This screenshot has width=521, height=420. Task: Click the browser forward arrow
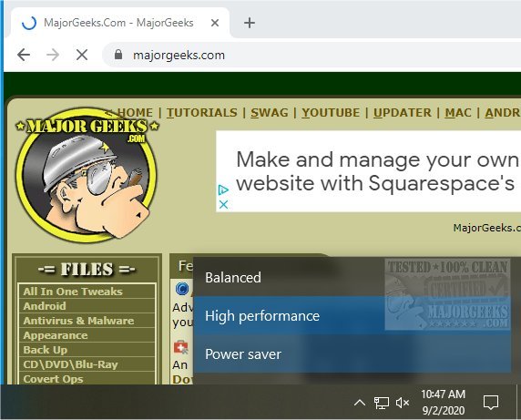[x=53, y=55]
